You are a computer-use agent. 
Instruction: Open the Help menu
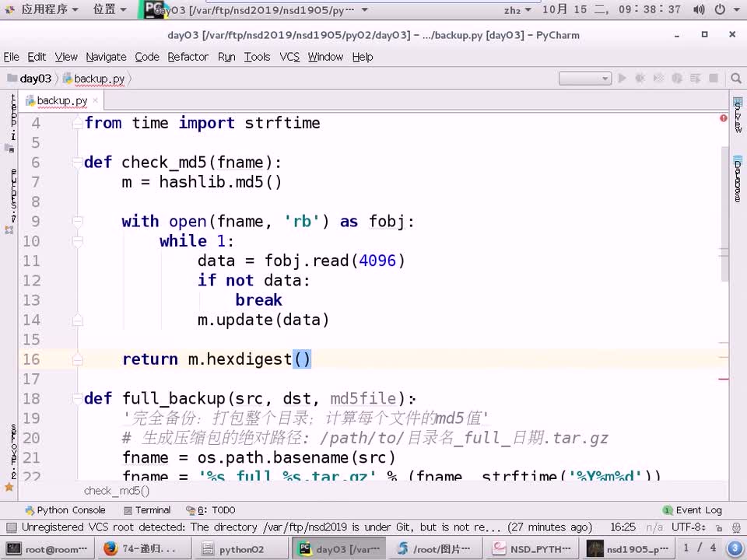363,57
